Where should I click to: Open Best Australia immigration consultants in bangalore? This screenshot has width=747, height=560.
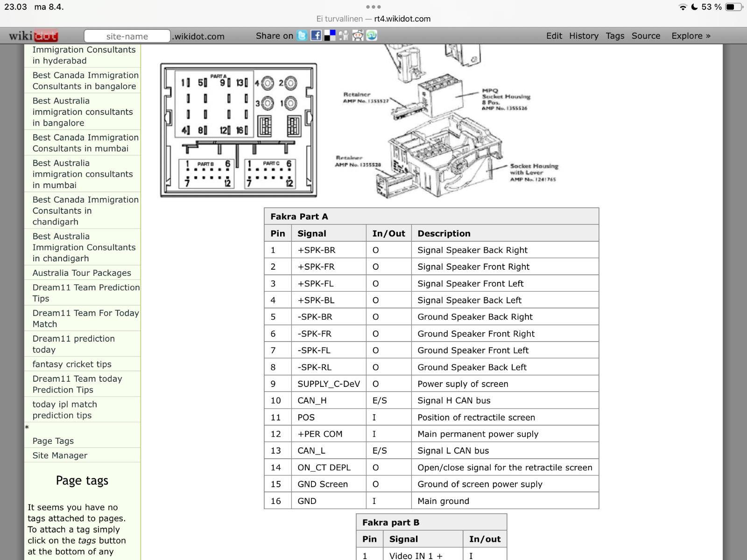pos(83,112)
